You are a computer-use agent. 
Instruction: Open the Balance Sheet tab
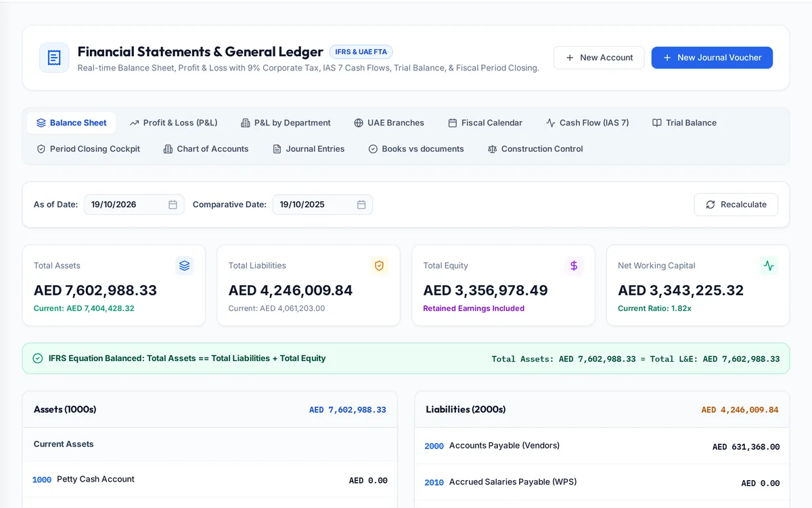(x=72, y=123)
